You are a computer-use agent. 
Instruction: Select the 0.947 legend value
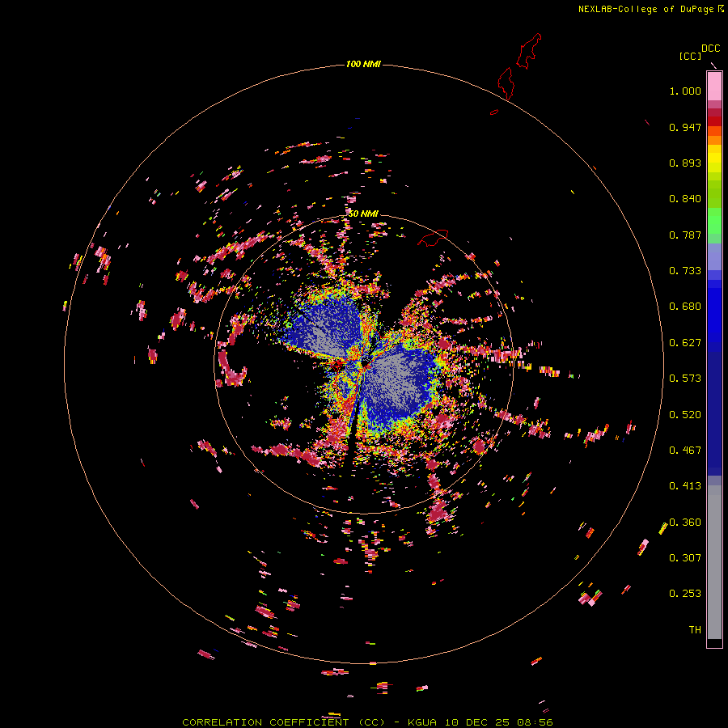point(685,127)
